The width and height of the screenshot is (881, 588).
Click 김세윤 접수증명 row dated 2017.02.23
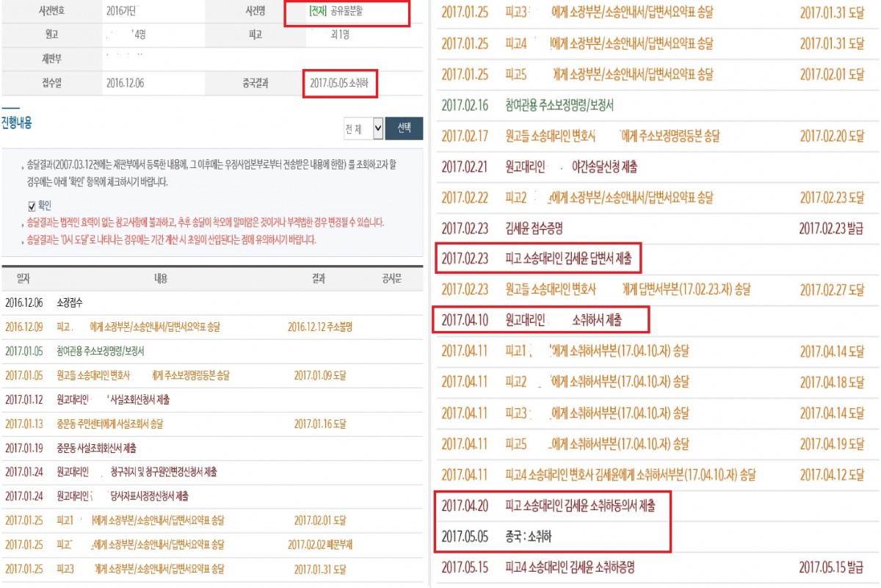(x=534, y=228)
